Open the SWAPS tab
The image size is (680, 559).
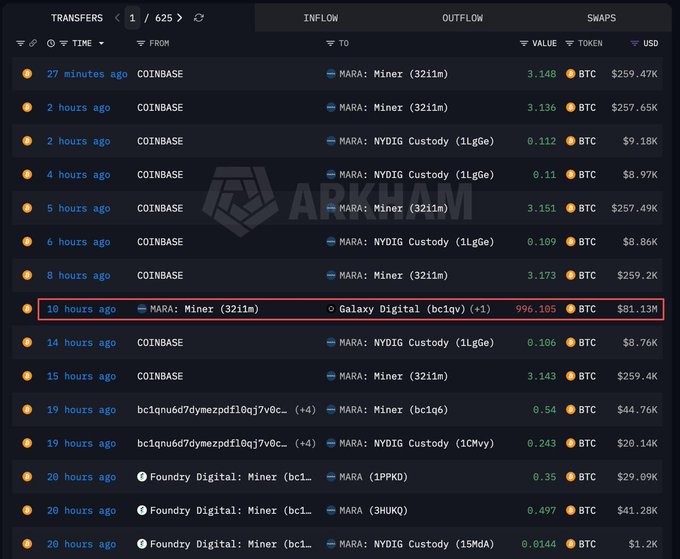(601, 18)
